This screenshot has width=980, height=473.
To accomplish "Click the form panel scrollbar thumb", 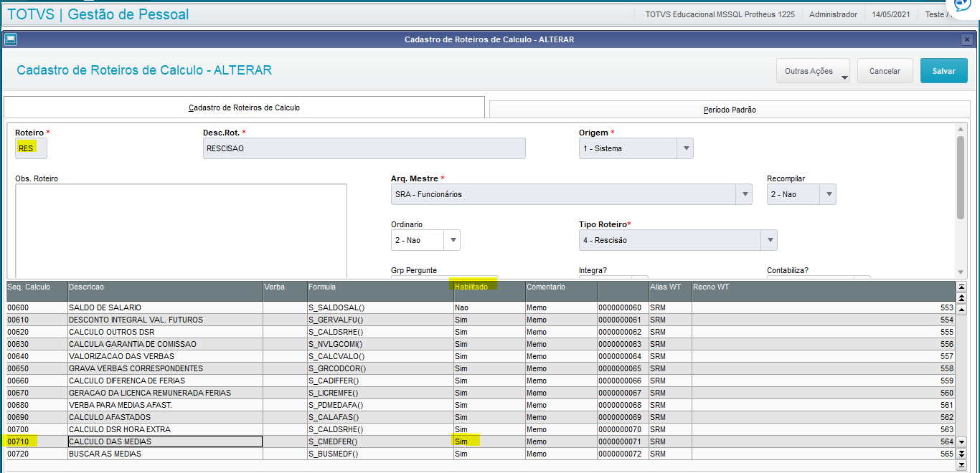I will 960,177.
